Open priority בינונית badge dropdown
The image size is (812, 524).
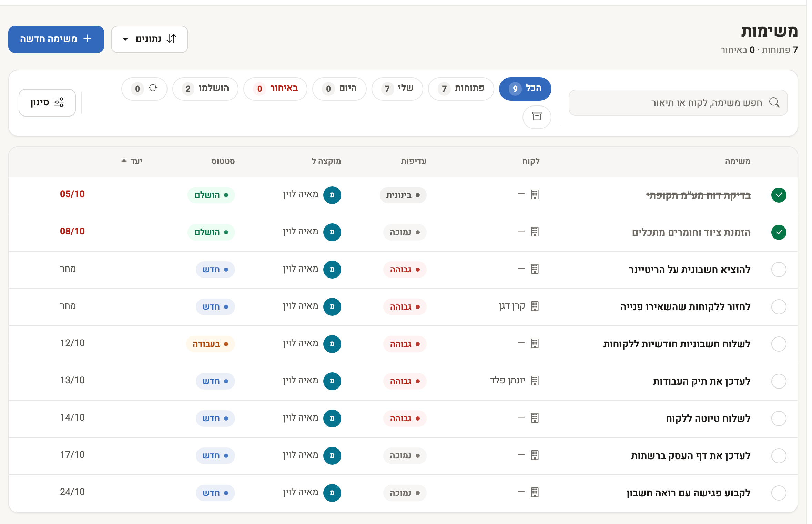point(403,195)
